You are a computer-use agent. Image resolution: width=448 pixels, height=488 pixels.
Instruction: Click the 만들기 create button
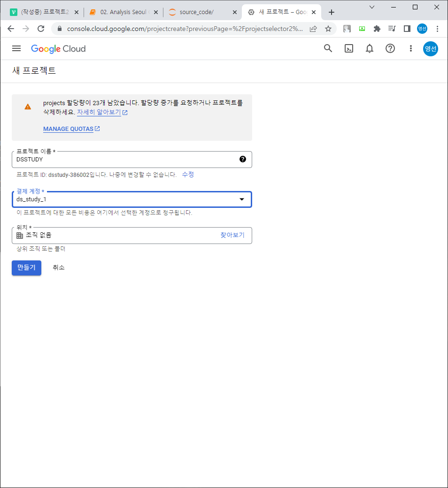tap(26, 267)
